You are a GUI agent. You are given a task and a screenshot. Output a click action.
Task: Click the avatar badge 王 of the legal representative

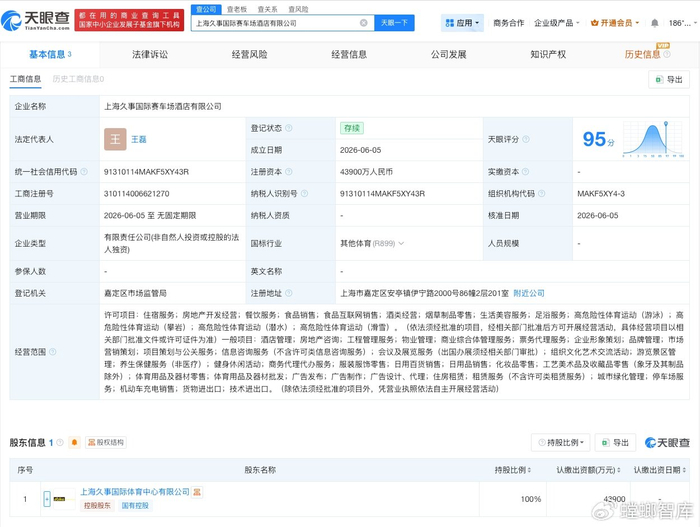[115, 139]
